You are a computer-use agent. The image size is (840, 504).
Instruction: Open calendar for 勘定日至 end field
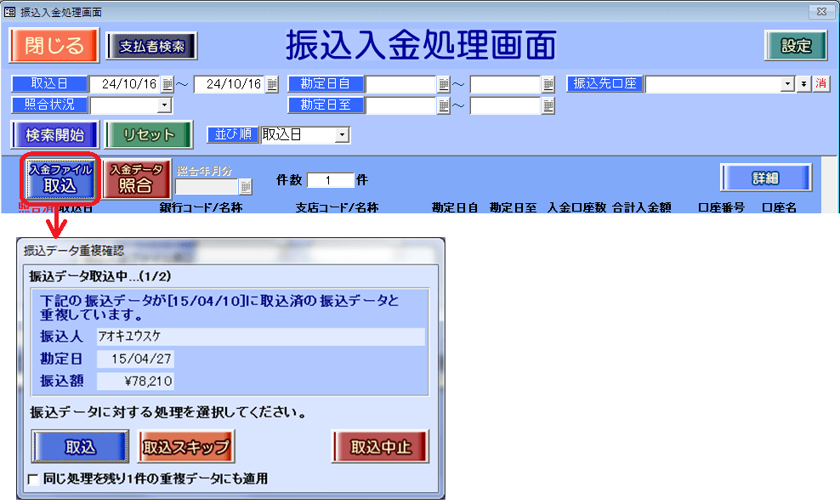548,105
